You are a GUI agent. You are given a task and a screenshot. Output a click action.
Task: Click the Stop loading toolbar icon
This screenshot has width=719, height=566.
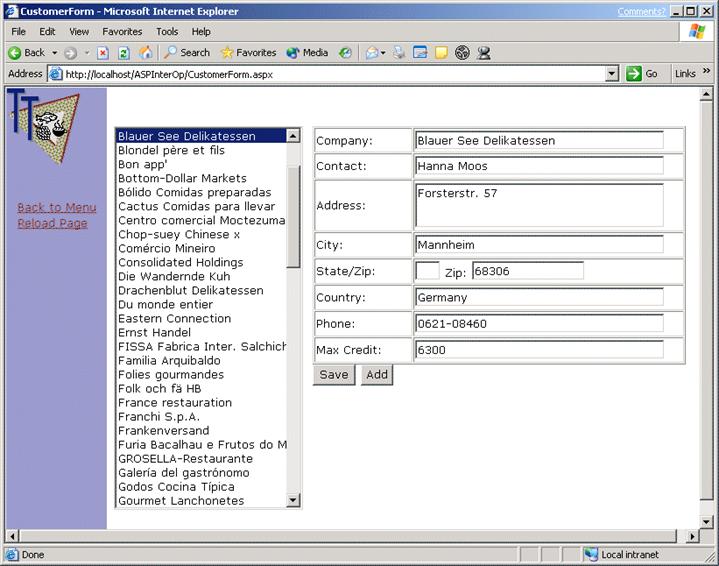tap(103, 53)
